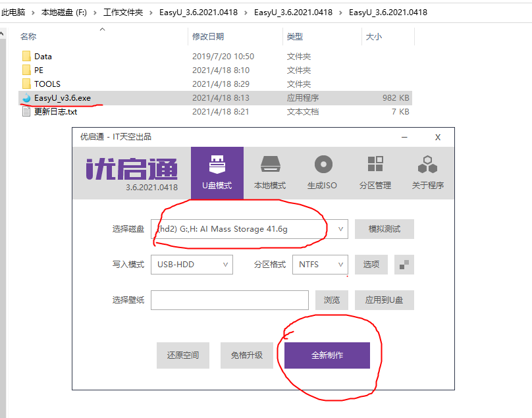The image size is (532, 418).
Task: Open the 分区格式 NTFS dropdown
Action: click(320, 265)
